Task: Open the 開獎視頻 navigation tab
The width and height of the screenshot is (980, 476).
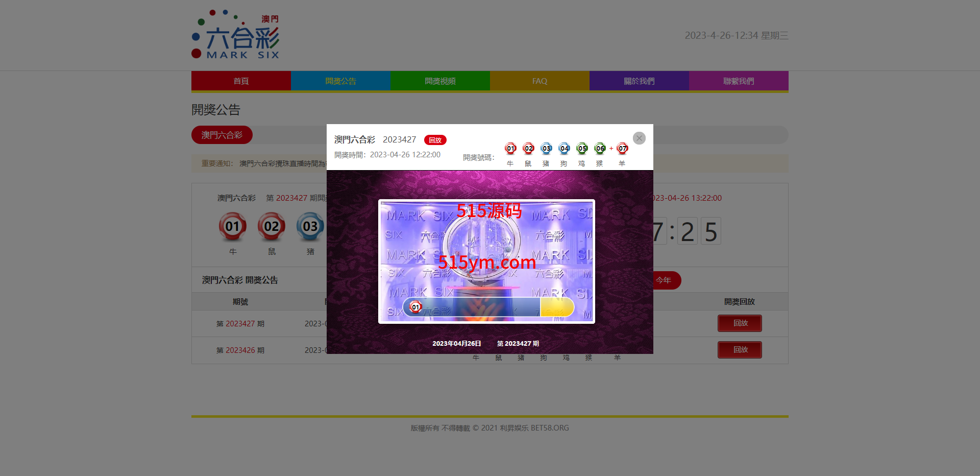Action: [440, 81]
